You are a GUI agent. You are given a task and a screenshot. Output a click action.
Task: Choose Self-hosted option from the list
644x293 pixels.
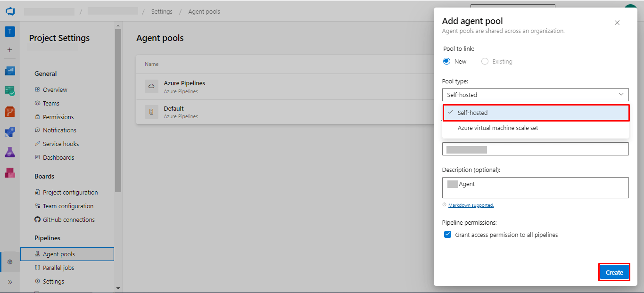coord(536,113)
